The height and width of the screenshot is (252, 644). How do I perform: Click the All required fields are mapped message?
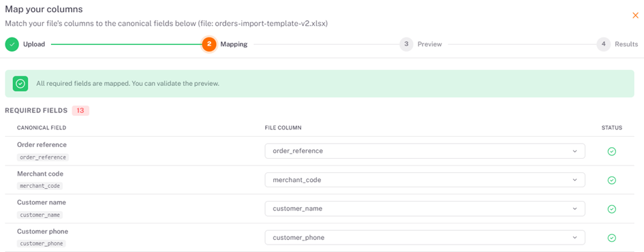pos(127,84)
